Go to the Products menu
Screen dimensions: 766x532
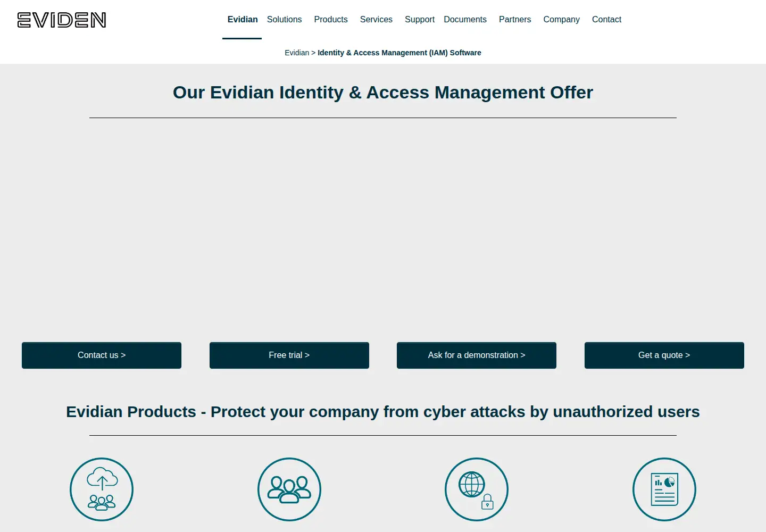click(x=331, y=20)
